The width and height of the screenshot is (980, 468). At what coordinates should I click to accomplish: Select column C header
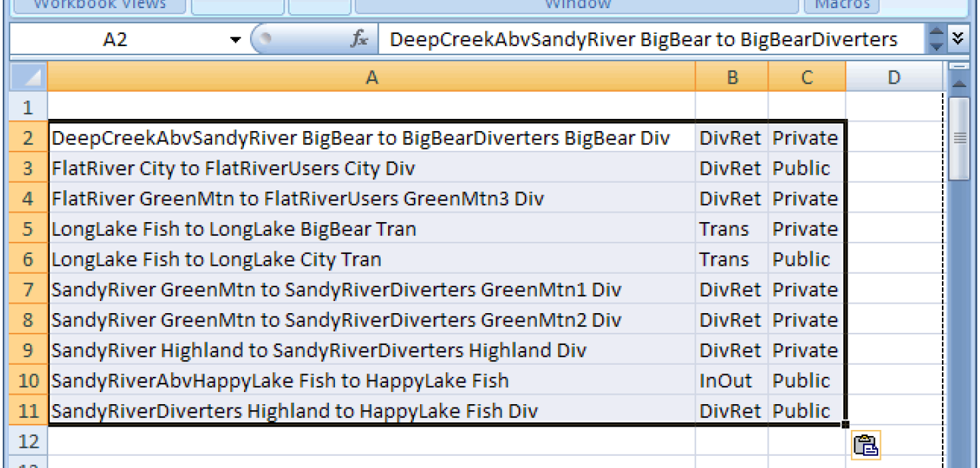pyautogui.click(x=806, y=77)
